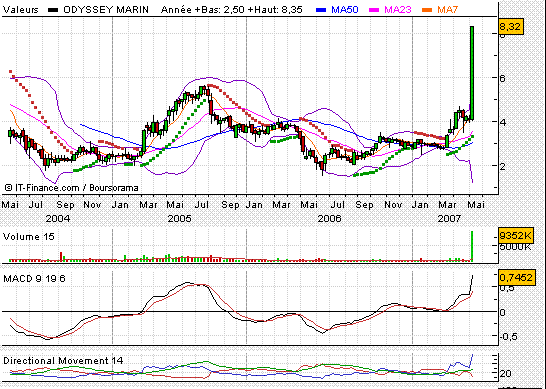
Task: Click the ODYSSEY MARIN stock name
Action: (x=106, y=10)
